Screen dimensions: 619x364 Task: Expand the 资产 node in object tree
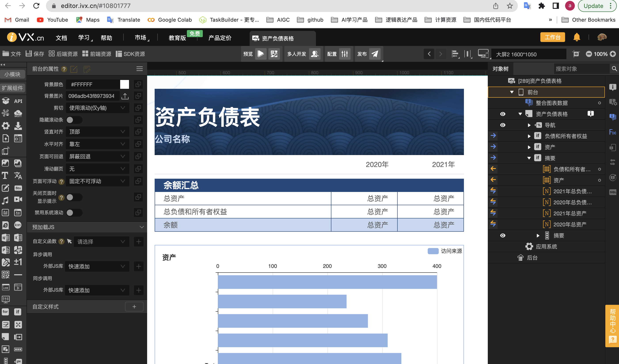[529, 147]
